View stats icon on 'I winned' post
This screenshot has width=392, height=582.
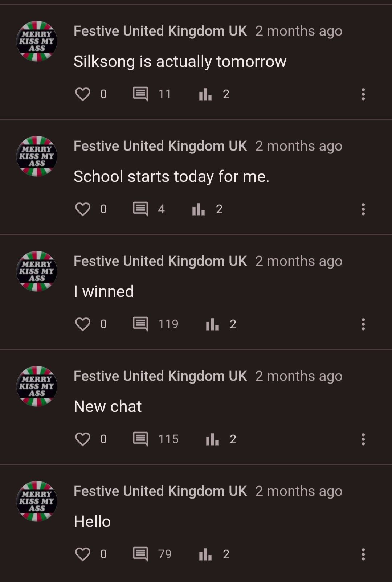[x=212, y=324]
